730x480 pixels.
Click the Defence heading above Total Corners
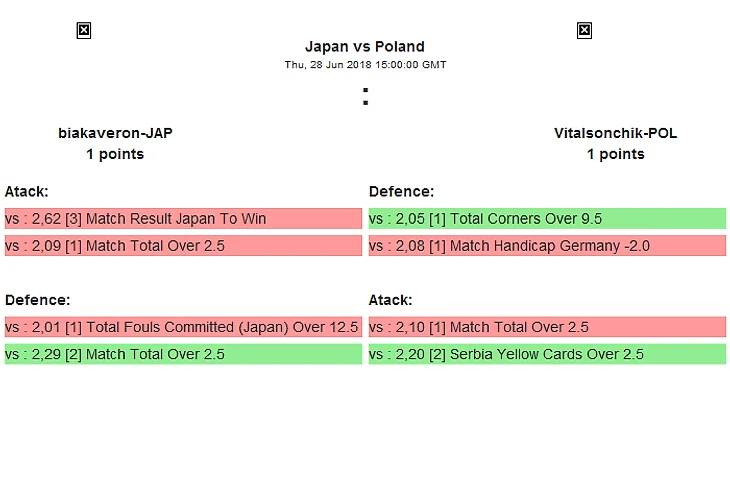pyautogui.click(x=401, y=191)
